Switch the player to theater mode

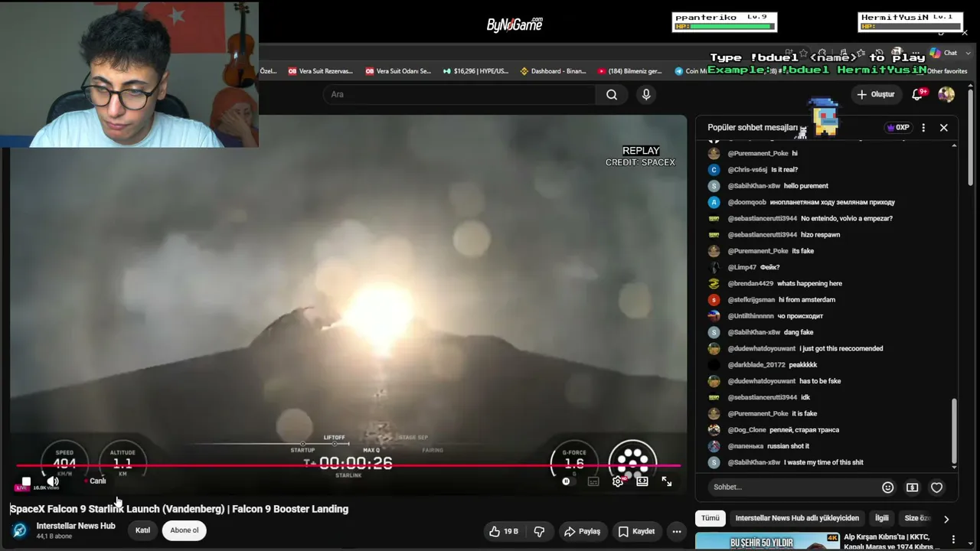pos(642,481)
